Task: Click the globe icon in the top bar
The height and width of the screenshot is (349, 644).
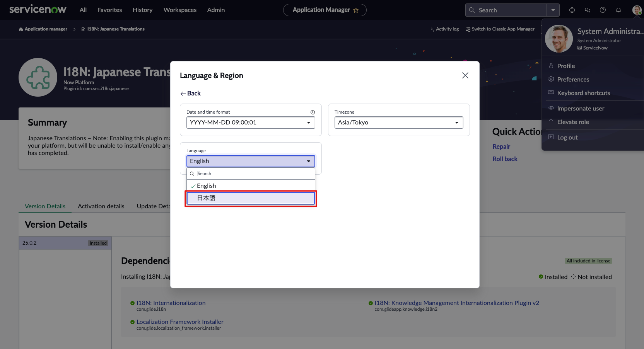Action: (x=572, y=10)
